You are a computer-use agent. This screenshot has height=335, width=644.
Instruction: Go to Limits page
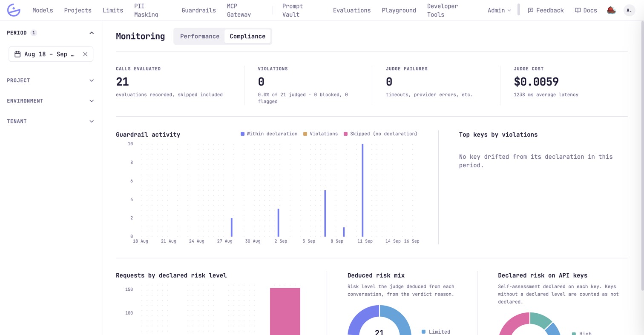pos(113,10)
